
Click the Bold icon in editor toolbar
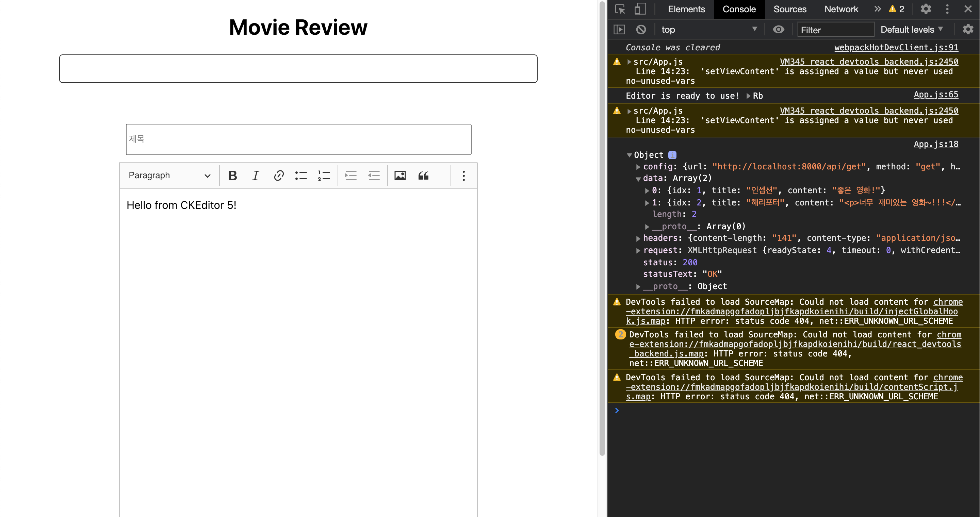pyautogui.click(x=232, y=176)
